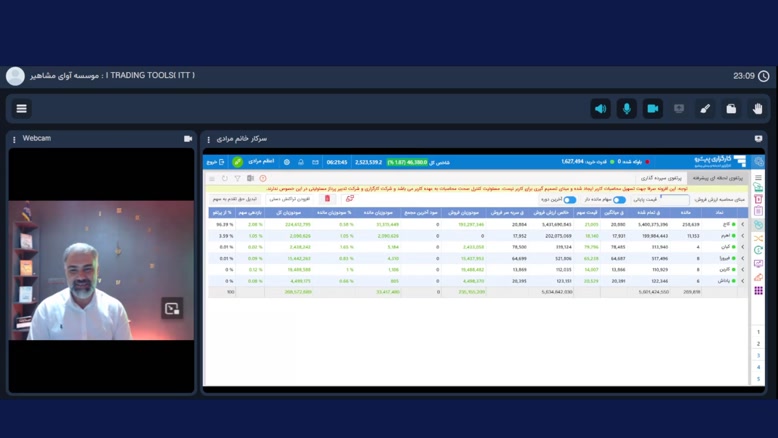Viewport: 778px width, 438px height.
Task: Switch to 'پرتفوی سپرده گذاری' tab
Action: click(661, 177)
